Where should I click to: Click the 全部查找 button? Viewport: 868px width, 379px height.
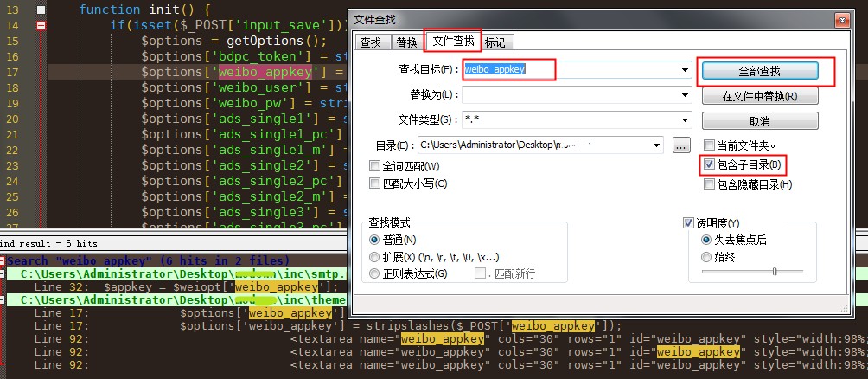click(x=759, y=70)
